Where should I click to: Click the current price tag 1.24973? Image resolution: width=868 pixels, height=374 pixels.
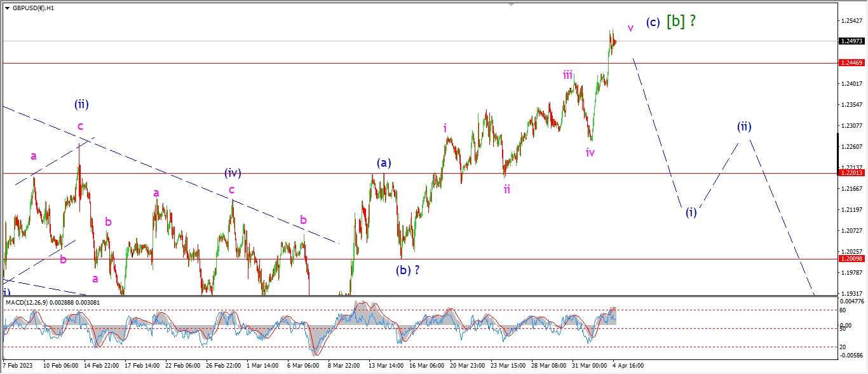click(x=851, y=41)
